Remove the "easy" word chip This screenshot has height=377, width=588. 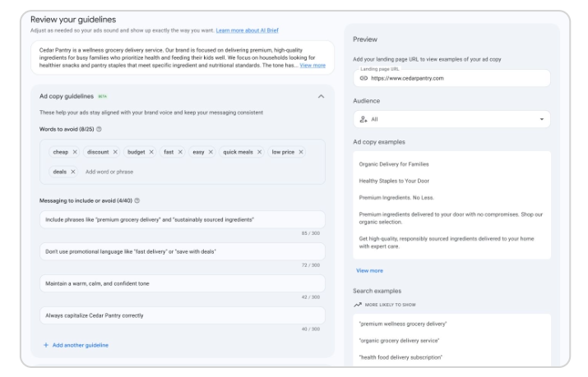[211, 152]
